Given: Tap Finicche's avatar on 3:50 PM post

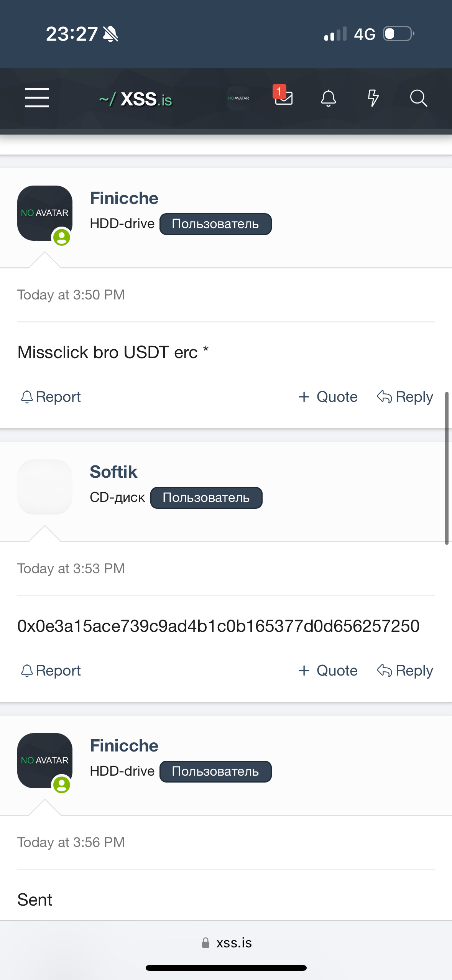Looking at the screenshot, I should click(x=45, y=213).
